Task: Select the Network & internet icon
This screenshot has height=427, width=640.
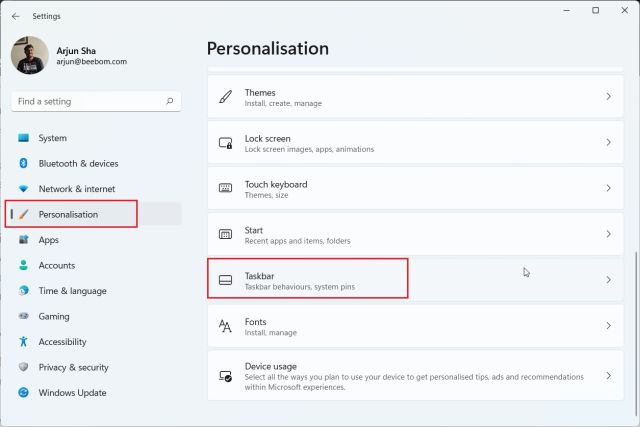Action: pyautogui.click(x=24, y=189)
